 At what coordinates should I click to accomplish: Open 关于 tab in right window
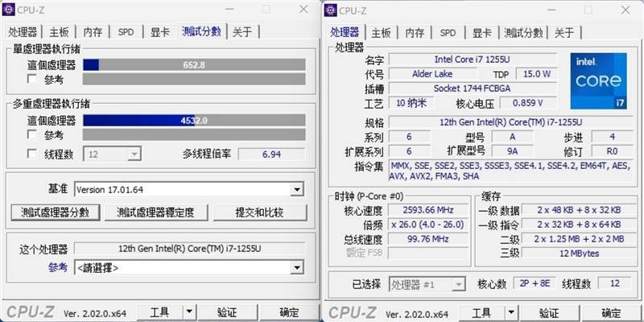pyautogui.click(x=564, y=32)
